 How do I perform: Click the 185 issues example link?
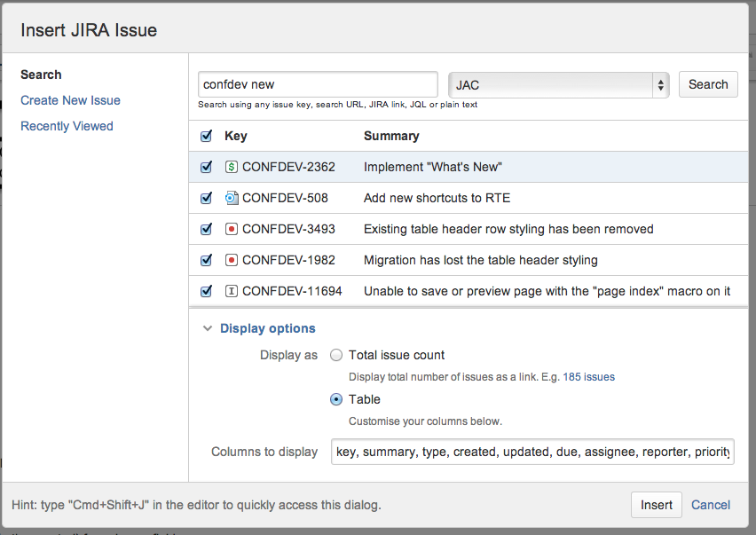click(588, 376)
